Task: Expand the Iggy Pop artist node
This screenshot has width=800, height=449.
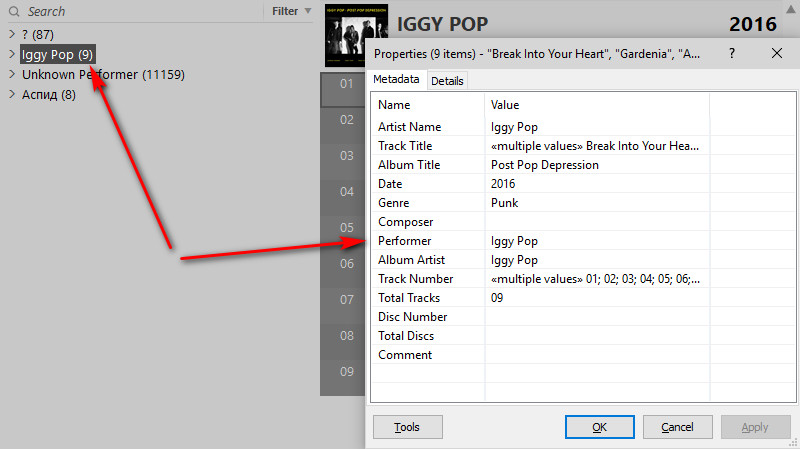Action: click(x=11, y=54)
